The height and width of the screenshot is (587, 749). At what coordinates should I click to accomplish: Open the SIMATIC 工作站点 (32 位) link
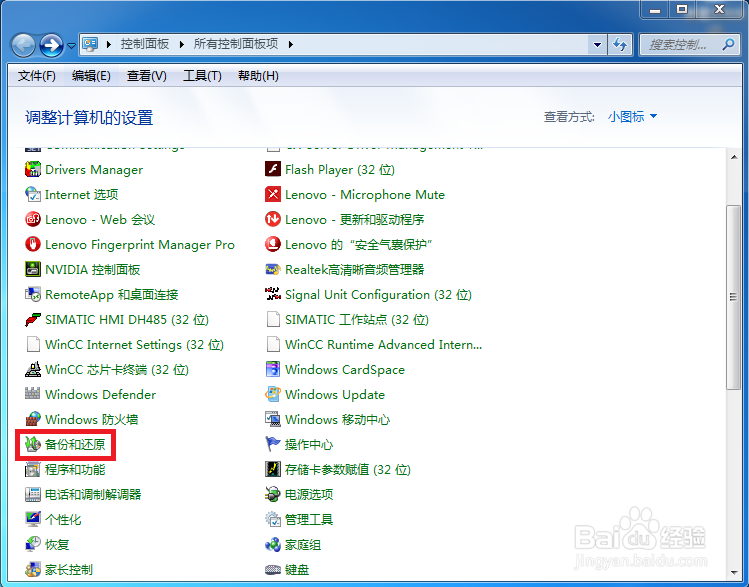(357, 320)
